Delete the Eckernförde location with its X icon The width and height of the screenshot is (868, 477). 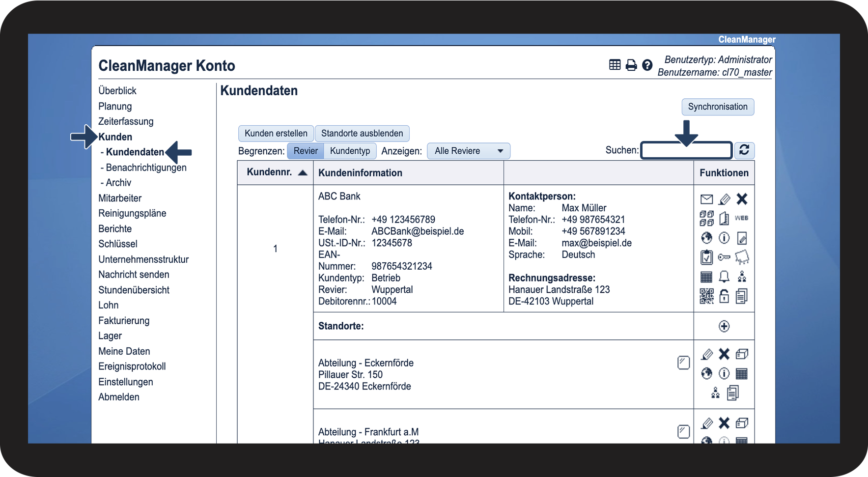(724, 354)
